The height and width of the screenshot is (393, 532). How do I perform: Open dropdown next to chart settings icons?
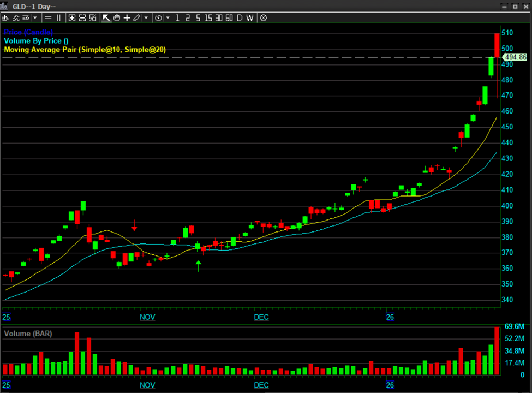coord(35,18)
